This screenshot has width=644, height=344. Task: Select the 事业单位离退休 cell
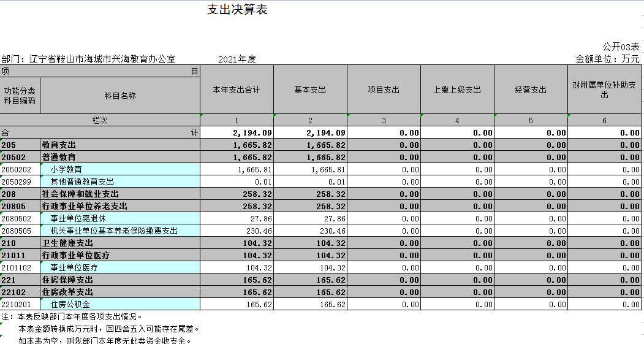point(120,219)
